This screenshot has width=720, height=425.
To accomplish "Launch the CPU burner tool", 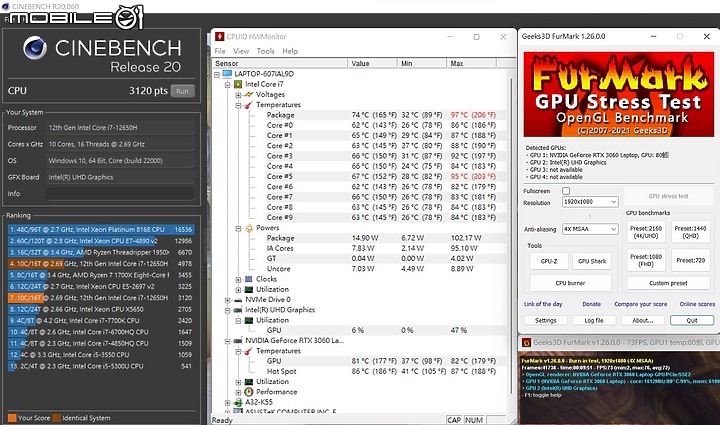I will [x=570, y=283].
